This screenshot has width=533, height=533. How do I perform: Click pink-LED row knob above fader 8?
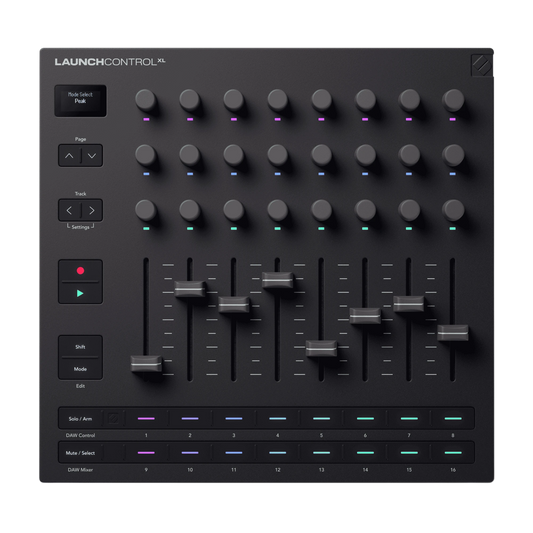pyautogui.click(x=453, y=100)
